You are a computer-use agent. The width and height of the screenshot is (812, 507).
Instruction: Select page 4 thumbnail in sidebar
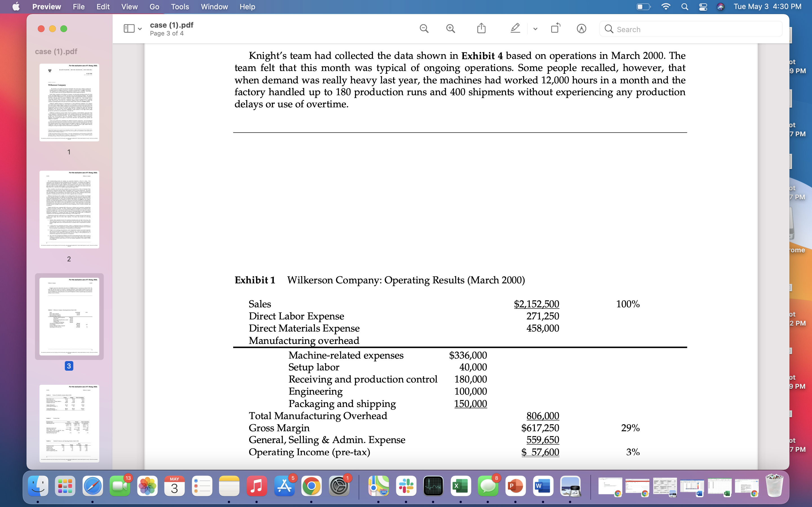click(x=69, y=424)
